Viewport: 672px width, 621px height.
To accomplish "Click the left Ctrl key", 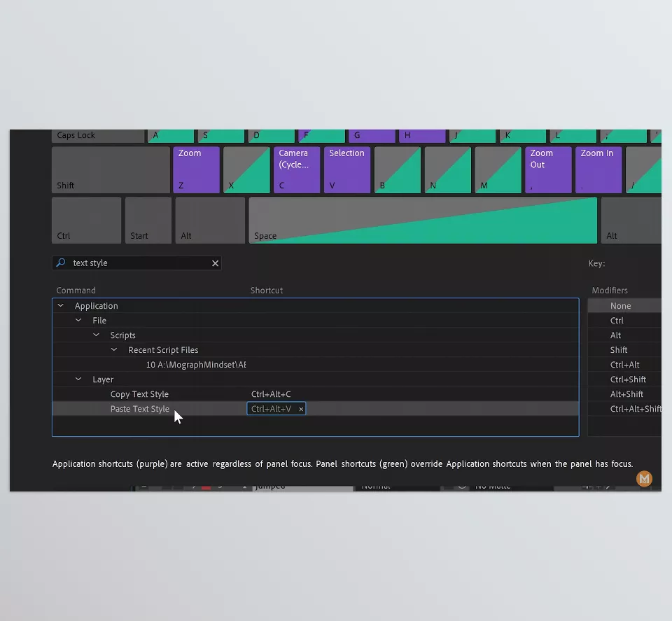I will (87, 221).
